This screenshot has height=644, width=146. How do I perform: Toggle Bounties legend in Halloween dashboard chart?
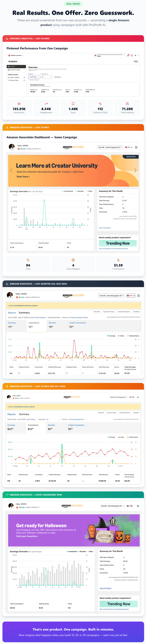[82, 552]
